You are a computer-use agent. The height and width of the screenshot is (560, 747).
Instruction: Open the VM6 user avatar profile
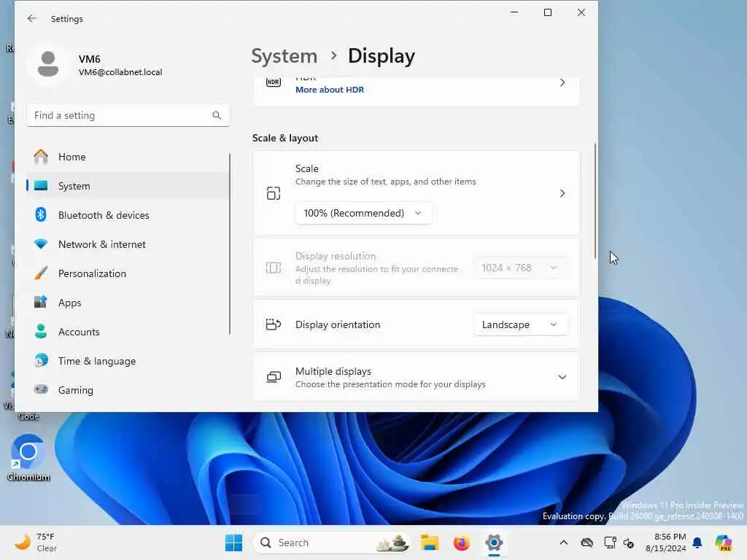[x=47, y=64]
